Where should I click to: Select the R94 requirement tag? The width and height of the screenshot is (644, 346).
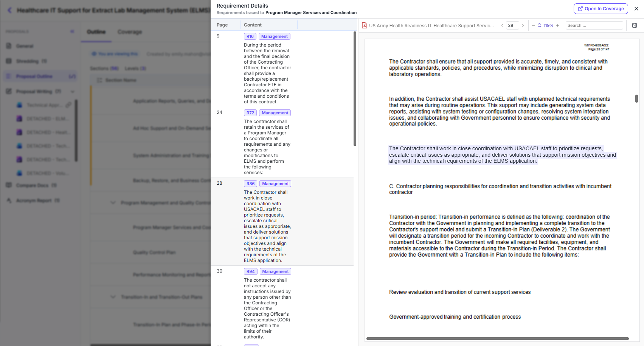251,271
